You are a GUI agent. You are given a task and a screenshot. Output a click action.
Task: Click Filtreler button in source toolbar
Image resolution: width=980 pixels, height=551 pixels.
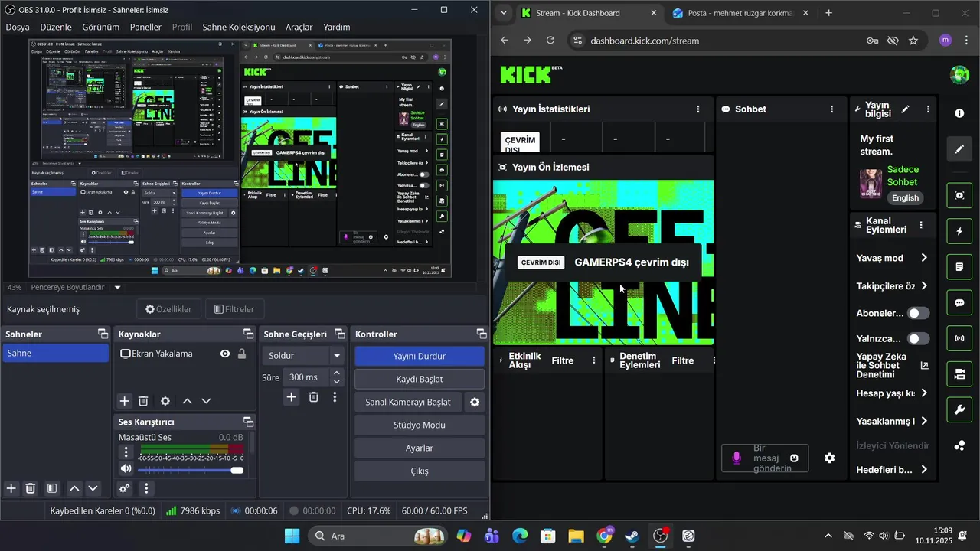coord(234,309)
